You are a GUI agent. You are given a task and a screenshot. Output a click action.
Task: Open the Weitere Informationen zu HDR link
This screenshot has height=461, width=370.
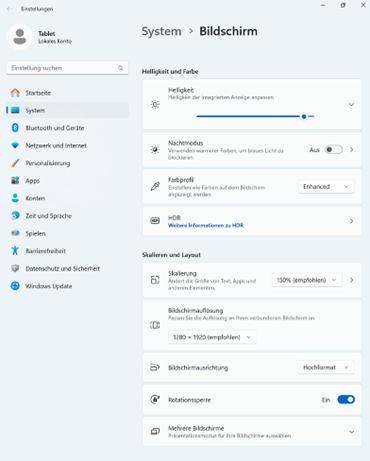pyautogui.click(x=206, y=225)
